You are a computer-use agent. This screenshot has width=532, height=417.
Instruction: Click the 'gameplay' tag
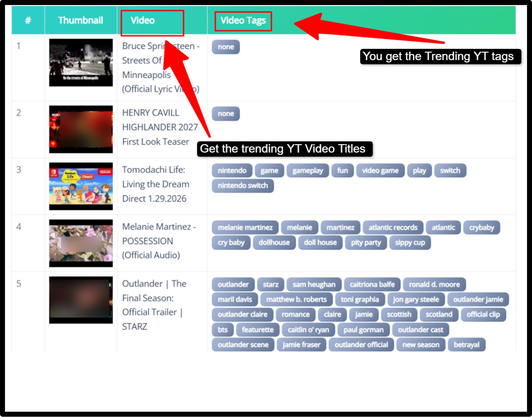point(307,171)
